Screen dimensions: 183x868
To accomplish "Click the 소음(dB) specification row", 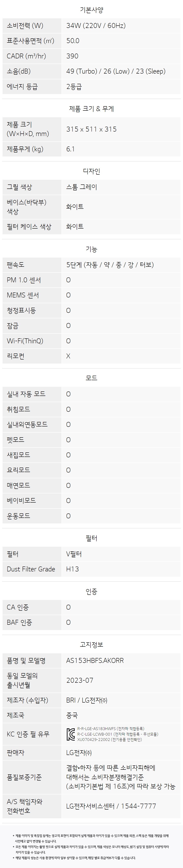I will pyautogui.click(x=91, y=71).
